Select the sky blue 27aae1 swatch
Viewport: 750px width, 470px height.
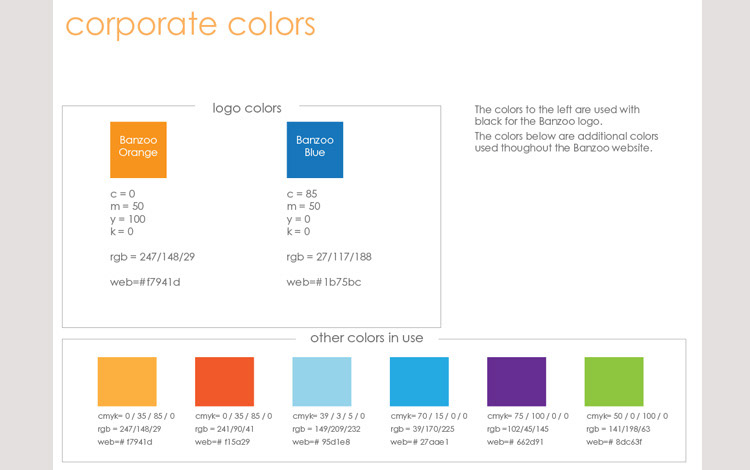tap(419, 381)
